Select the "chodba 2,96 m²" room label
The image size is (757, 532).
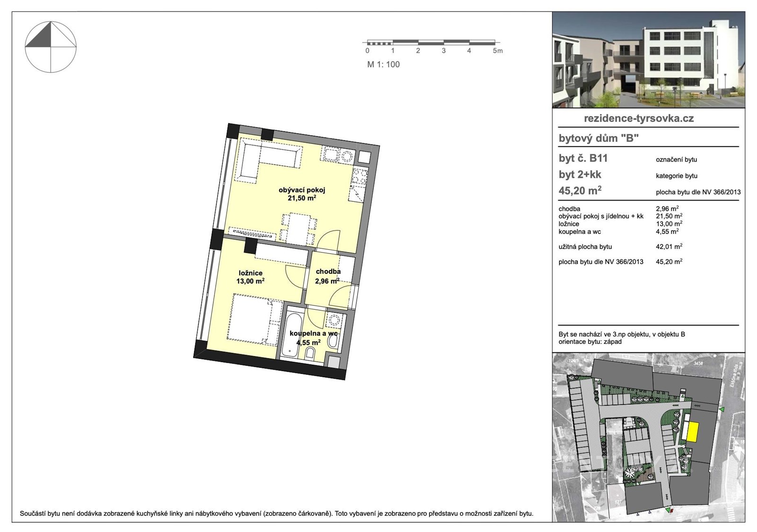click(x=328, y=276)
